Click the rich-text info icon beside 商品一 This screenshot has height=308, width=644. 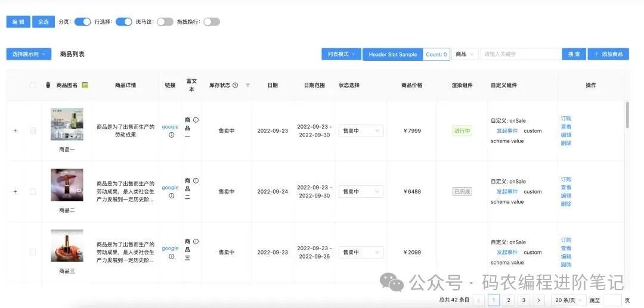[x=196, y=120]
